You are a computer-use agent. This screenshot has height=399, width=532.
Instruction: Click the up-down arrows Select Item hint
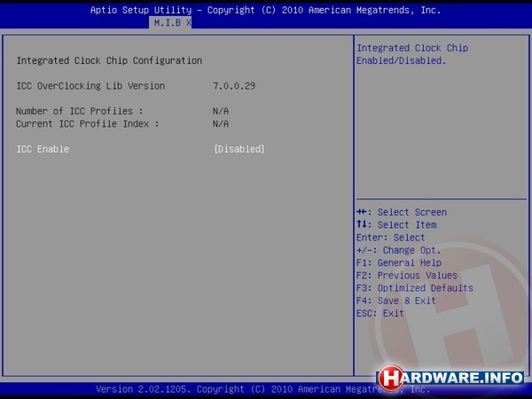click(395, 225)
